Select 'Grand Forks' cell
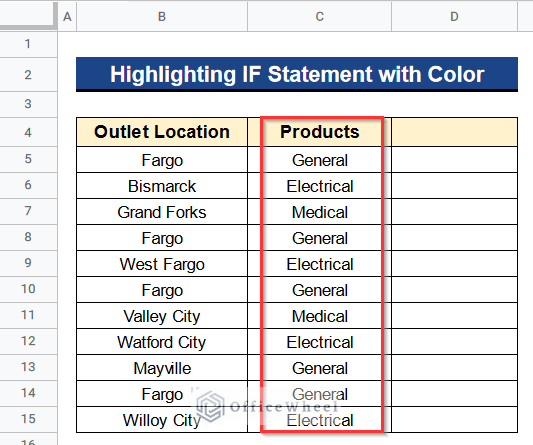 pos(162,212)
